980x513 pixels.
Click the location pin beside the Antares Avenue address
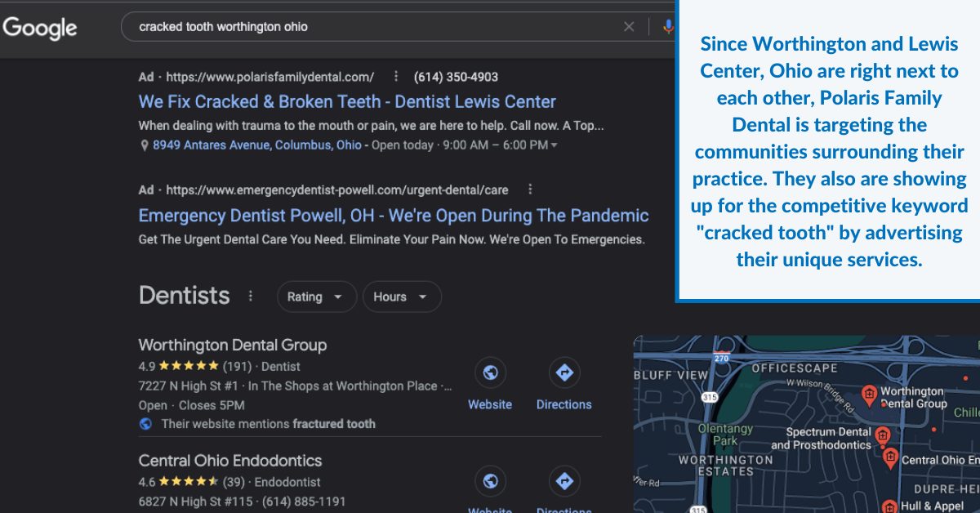pos(144,145)
